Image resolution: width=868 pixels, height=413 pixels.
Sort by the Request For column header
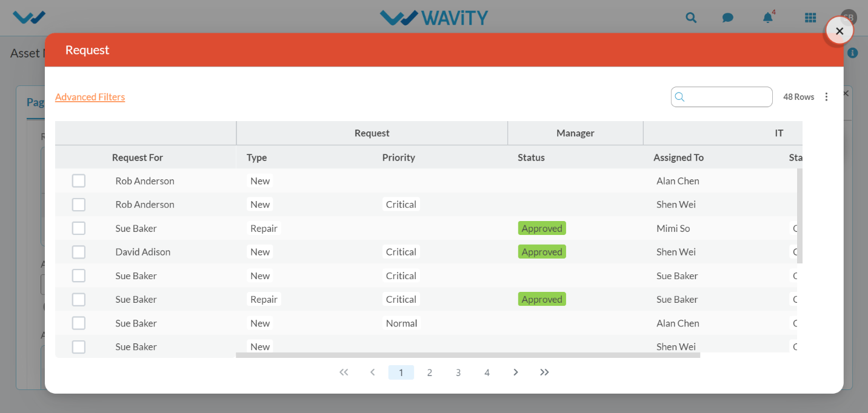point(138,157)
